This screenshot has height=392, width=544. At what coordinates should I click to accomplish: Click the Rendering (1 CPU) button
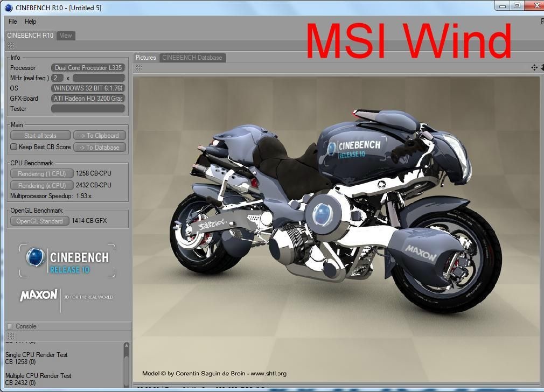tap(41, 174)
